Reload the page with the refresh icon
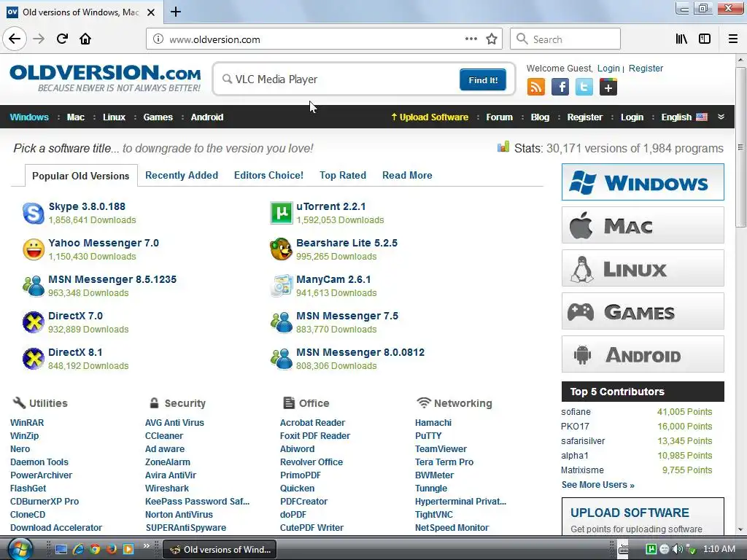 pyautogui.click(x=62, y=39)
